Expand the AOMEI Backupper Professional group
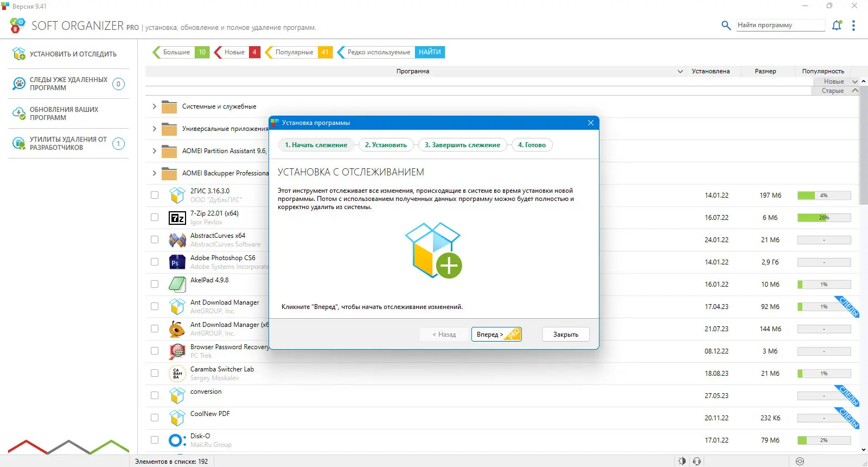This screenshot has width=868, height=467. pyautogui.click(x=154, y=173)
